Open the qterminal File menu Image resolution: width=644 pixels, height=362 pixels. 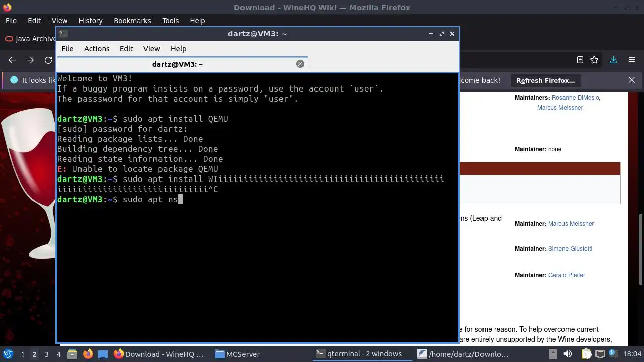coord(67,49)
